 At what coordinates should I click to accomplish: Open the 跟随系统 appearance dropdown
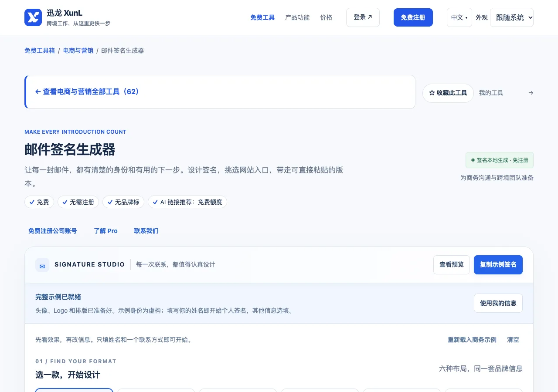pos(512,17)
